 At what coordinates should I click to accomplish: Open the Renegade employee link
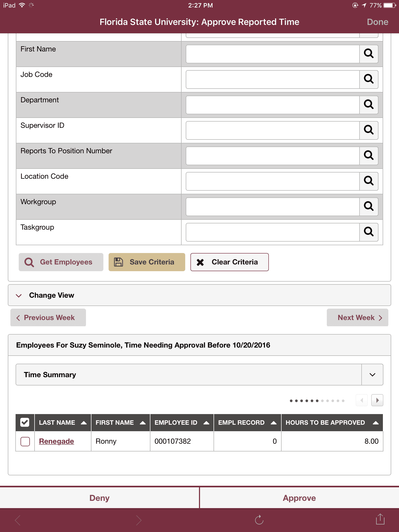point(56,441)
